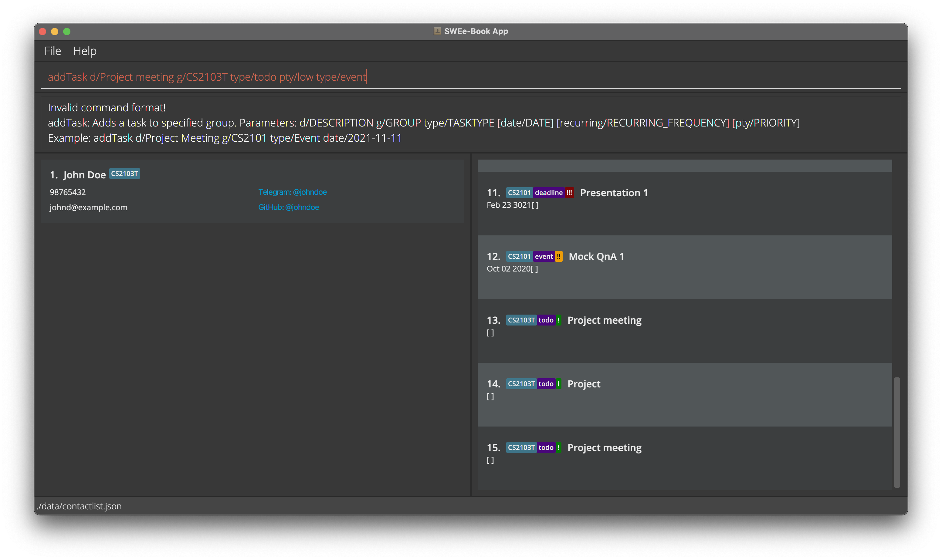Viewport: 942px width, 560px height.
Task: Select the John Doe contact card
Action: [252, 191]
